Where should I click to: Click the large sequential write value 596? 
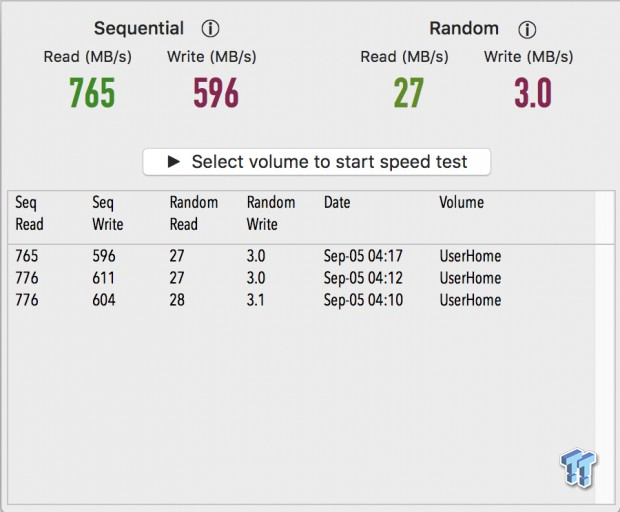click(216, 93)
